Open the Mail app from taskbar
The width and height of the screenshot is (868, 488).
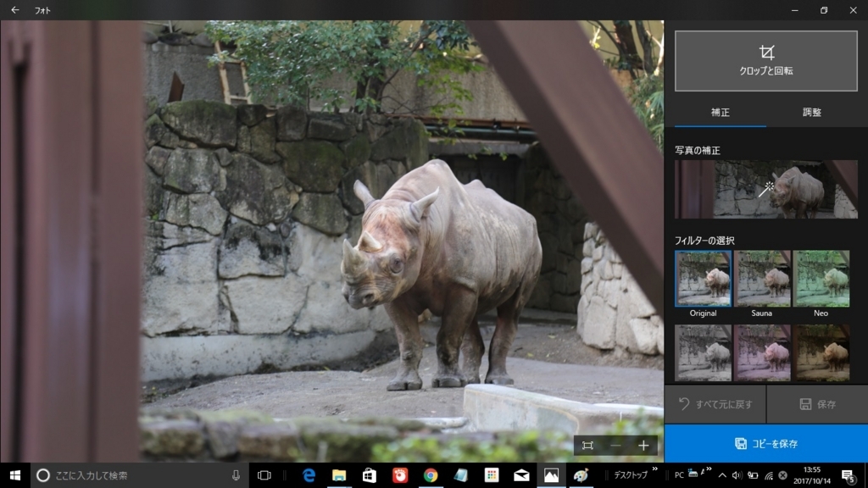[521, 475]
